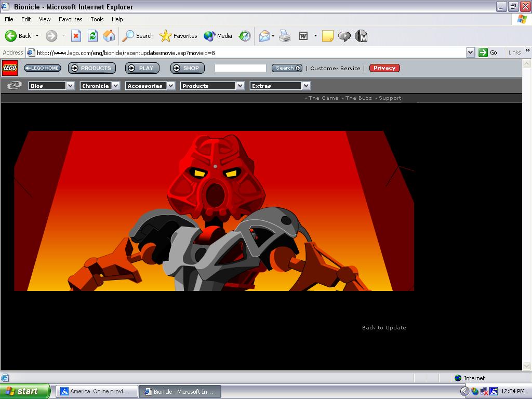532x399 pixels.
Task: Click the Go green arrow button
Action: (488, 52)
